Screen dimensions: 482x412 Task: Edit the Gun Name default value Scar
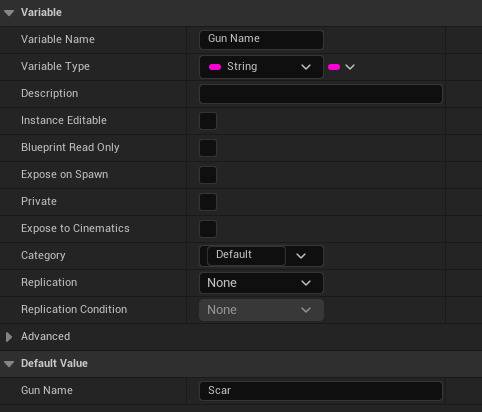pyautogui.click(x=321, y=391)
